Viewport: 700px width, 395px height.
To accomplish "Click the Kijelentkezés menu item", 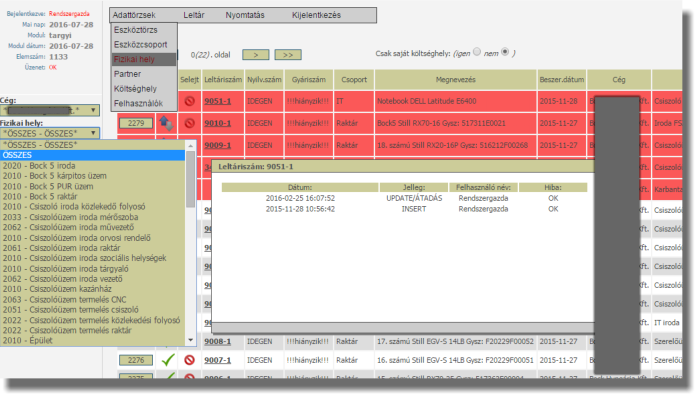I will (316, 15).
